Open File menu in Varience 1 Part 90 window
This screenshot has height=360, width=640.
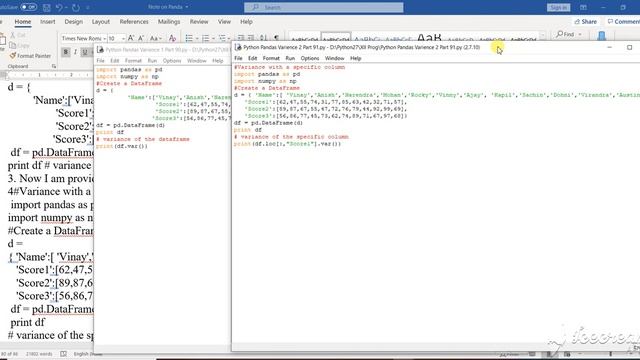point(100,61)
